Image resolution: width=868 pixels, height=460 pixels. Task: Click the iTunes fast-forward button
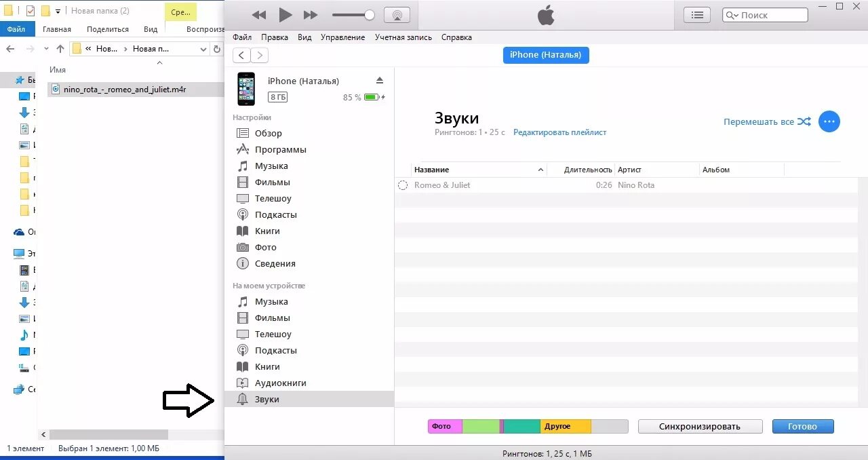tap(311, 15)
